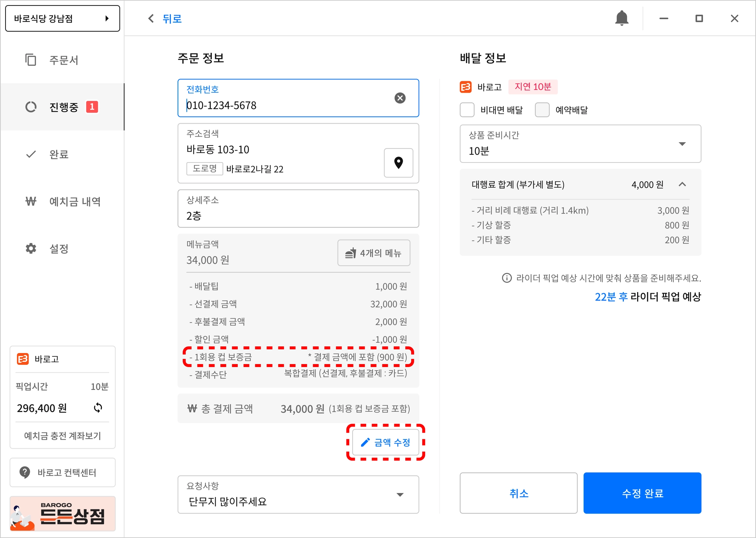Open the 4개의 메뉴 list
Image resolution: width=756 pixels, height=538 pixels.
click(374, 253)
